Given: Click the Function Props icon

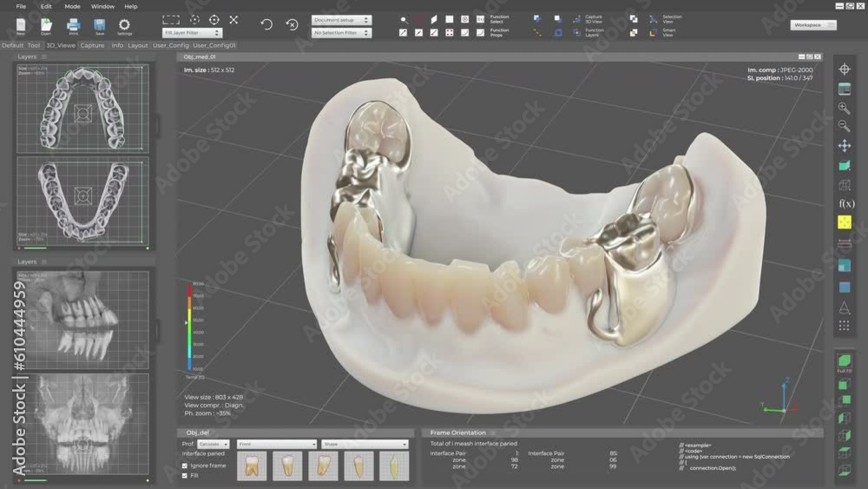Looking at the screenshot, I should tap(481, 33).
